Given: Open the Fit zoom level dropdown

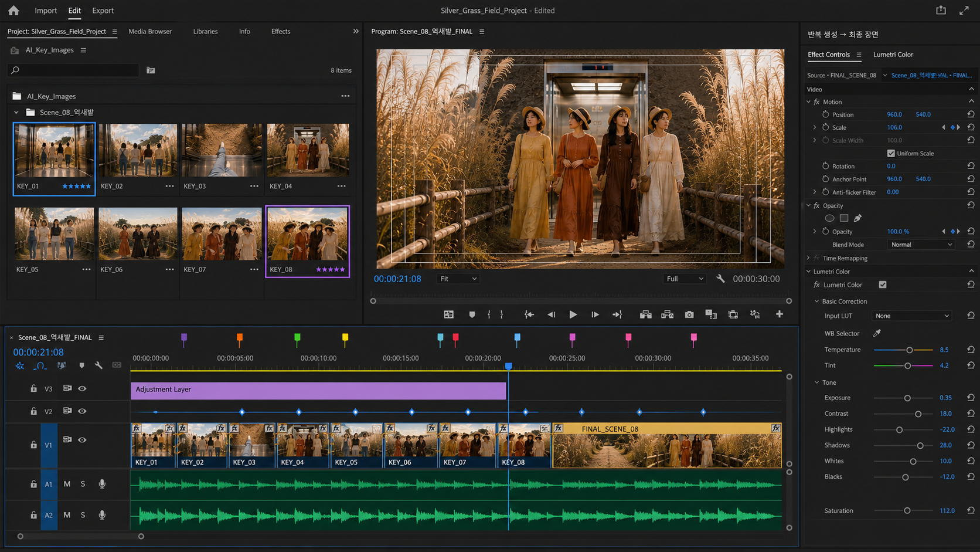Looking at the screenshot, I should pos(458,279).
